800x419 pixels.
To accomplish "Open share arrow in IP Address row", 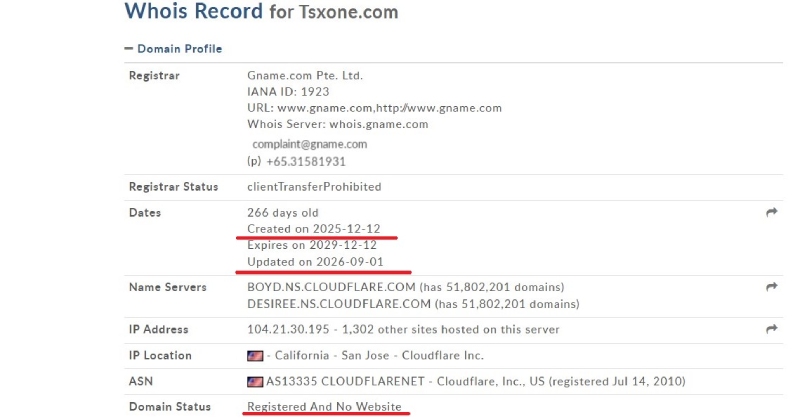I will [x=771, y=329].
